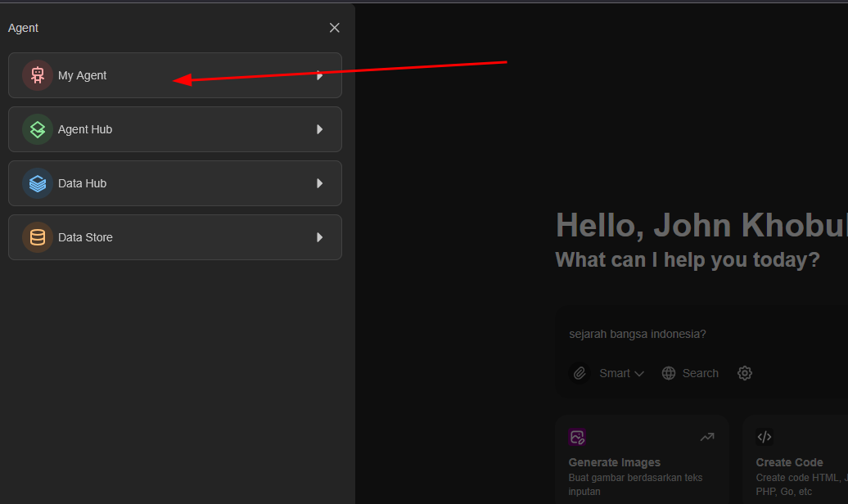The width and height of the screenshot is (848, 504).
Task: Click the globe Search icon
Action: click(x=669, y=373)
